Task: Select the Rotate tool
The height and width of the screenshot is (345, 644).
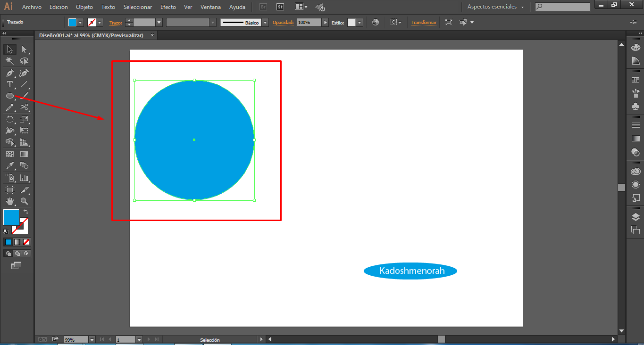Action: [10, 119]
